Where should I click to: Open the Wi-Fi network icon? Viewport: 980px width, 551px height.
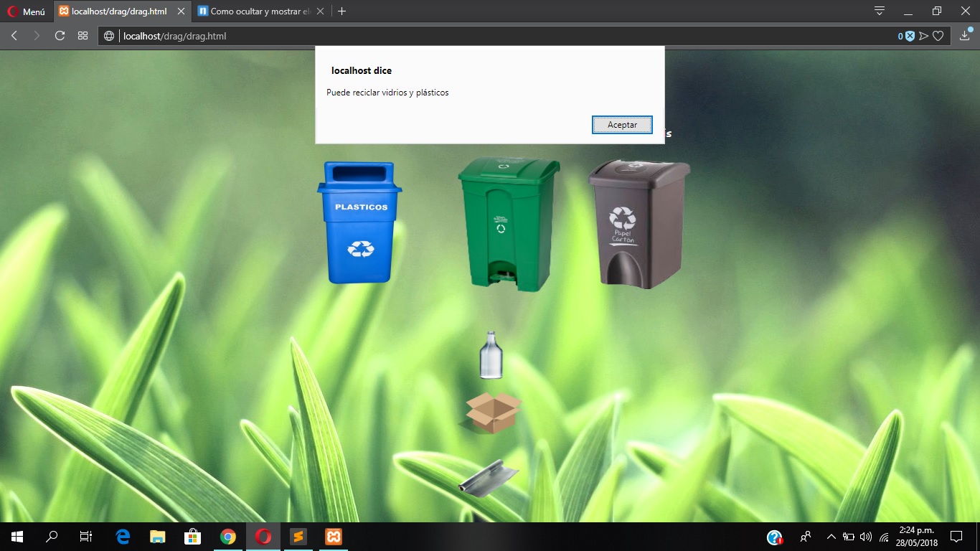884,537
